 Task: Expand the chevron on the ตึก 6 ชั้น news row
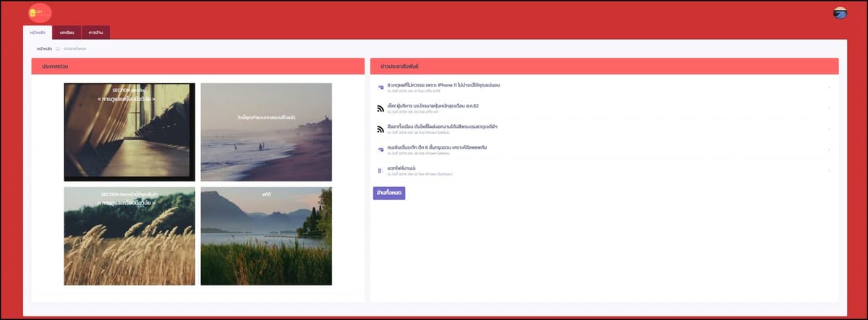tap(829, 150)
